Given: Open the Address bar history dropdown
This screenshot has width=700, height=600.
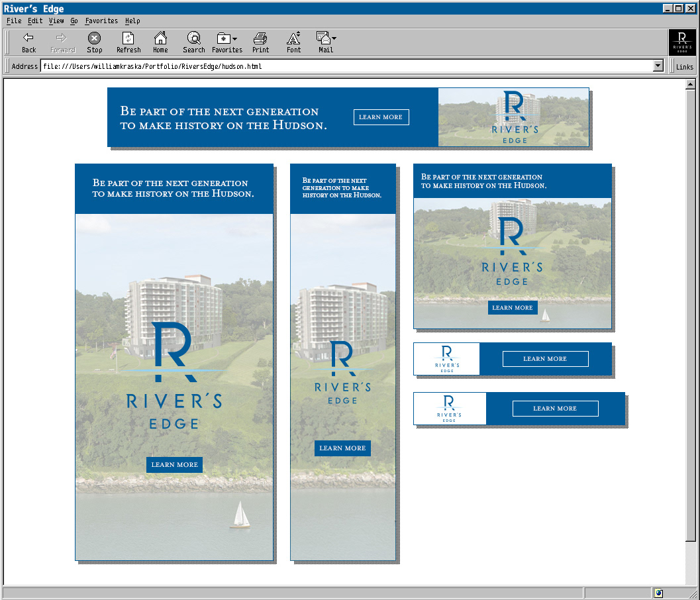Looking at the screenshot, I should tap(658, 66).
